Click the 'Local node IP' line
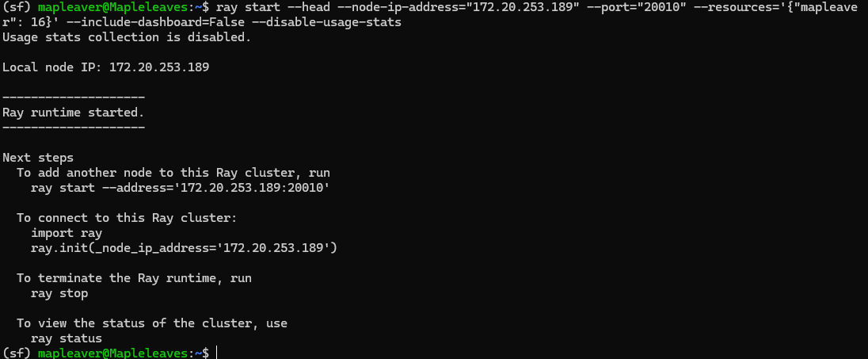 tap(105, 67)
